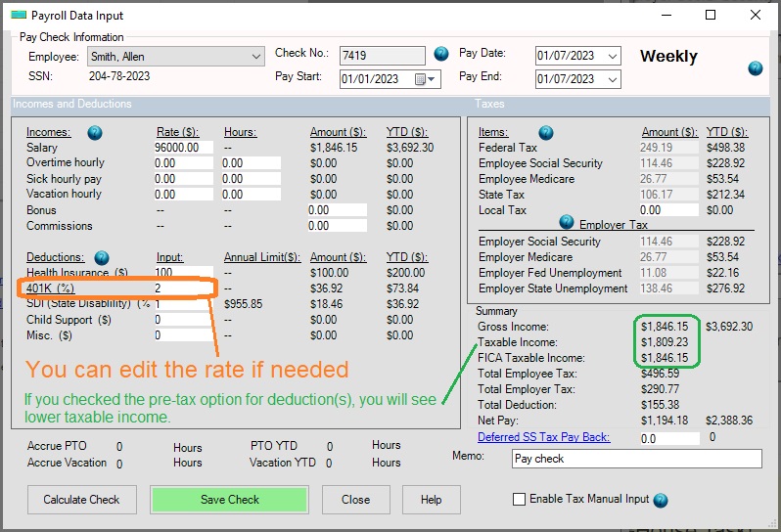Click help icon next to Employer Tax
This screenshot has width=781, height=532.
pos(566,222)
